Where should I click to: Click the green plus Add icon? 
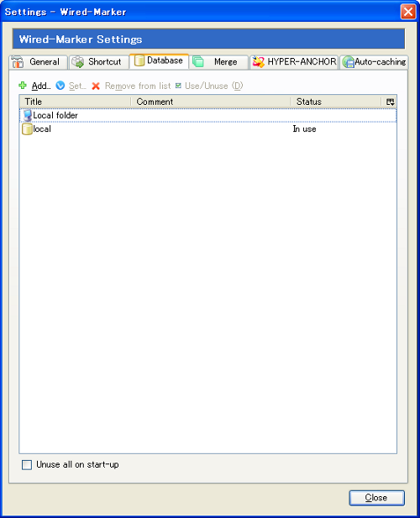(23, 86)
